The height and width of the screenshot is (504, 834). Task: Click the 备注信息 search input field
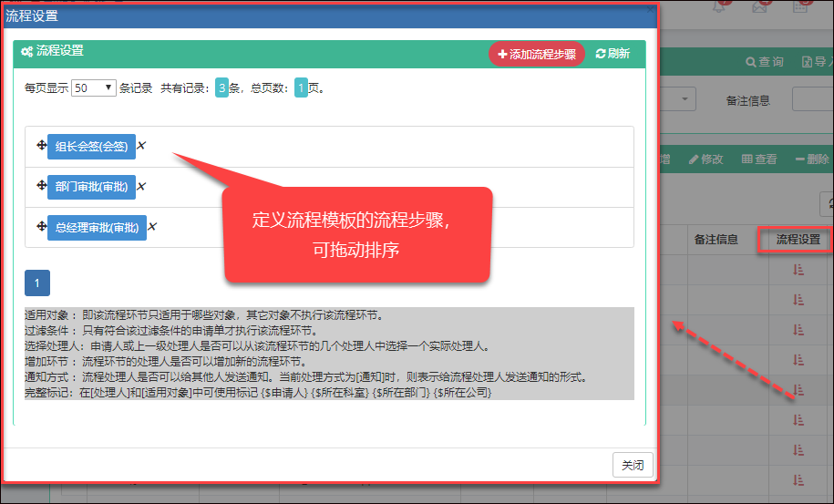pos(813,99)
